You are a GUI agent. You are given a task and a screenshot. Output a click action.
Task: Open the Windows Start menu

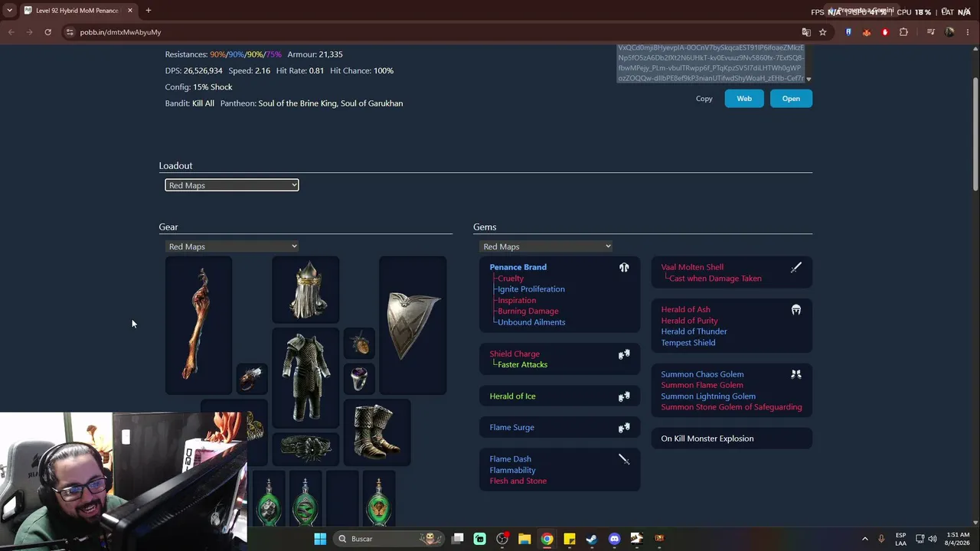coord(320,539)
